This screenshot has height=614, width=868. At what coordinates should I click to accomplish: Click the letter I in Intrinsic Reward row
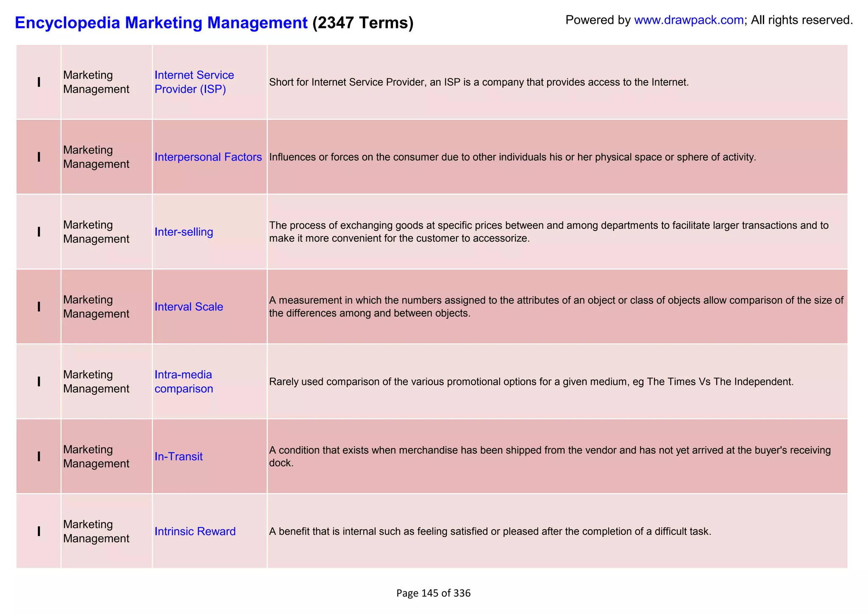pos(39,531)
